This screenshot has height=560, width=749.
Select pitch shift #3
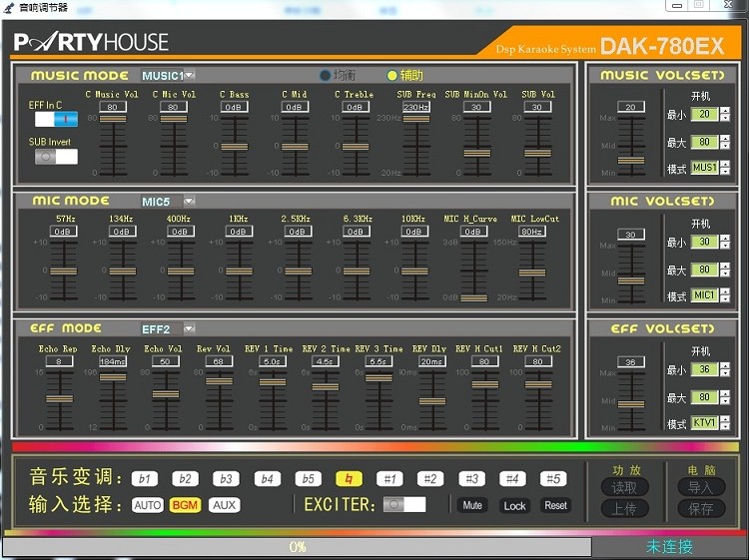[x=472, y=479]
